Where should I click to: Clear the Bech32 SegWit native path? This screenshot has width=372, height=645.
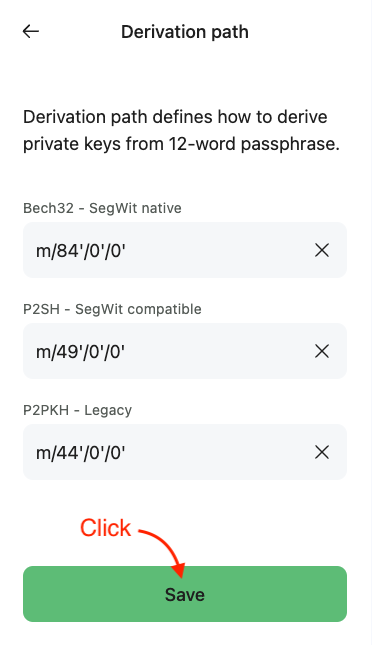tap(322, 250)
